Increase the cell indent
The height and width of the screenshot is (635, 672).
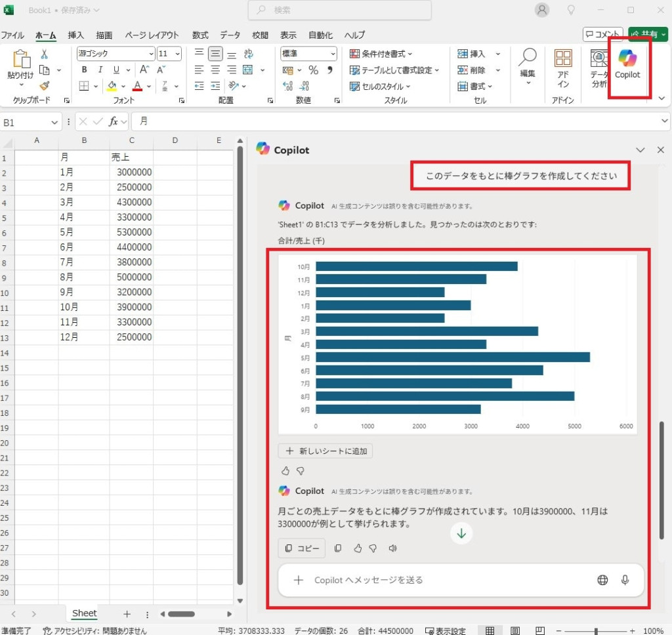[x=215, y=86]
